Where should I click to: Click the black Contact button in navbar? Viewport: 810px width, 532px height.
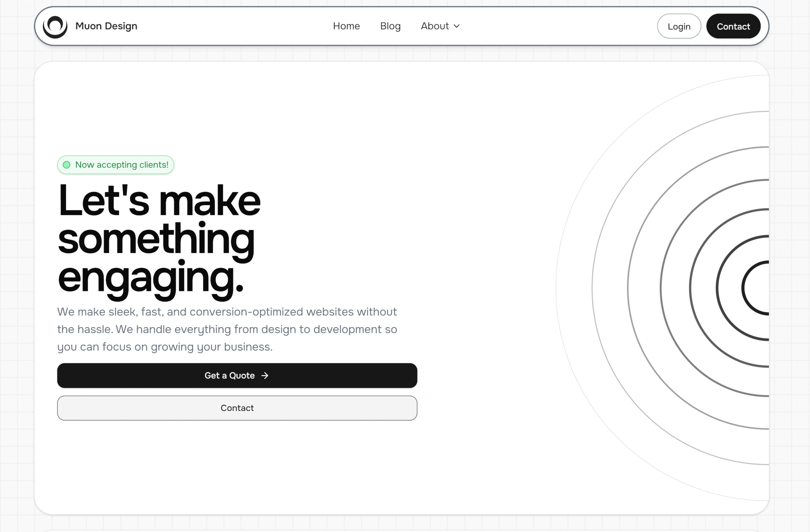coord(733,26)
